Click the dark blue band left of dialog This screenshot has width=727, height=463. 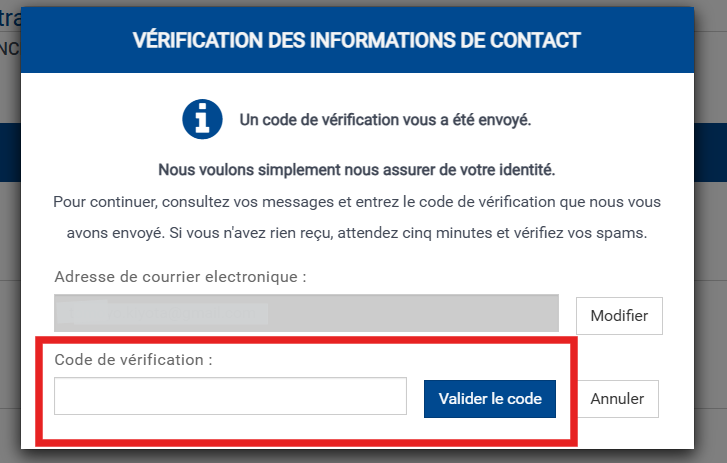point(10,152)
